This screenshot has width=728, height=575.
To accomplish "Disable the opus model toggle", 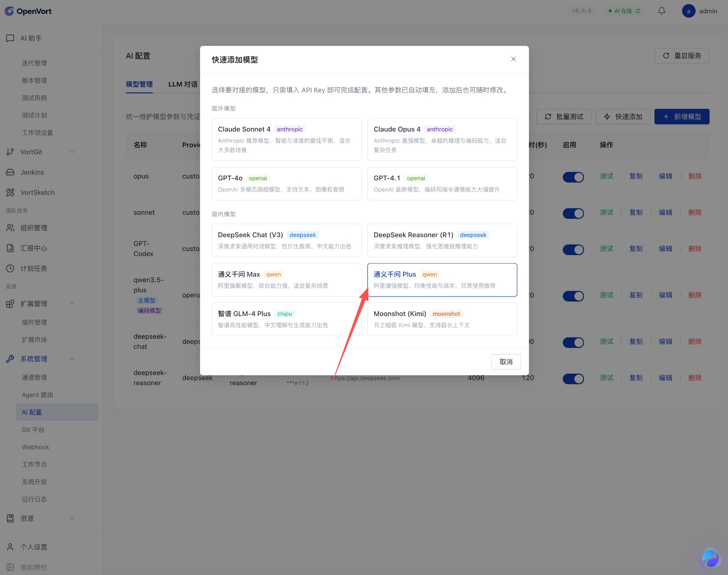I will pos(573,177).
